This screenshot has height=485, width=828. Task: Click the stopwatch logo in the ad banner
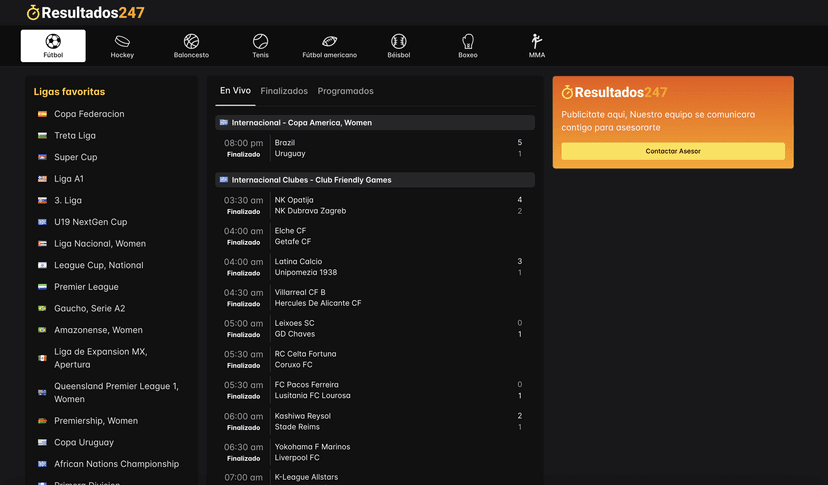(x=567, y=92)
